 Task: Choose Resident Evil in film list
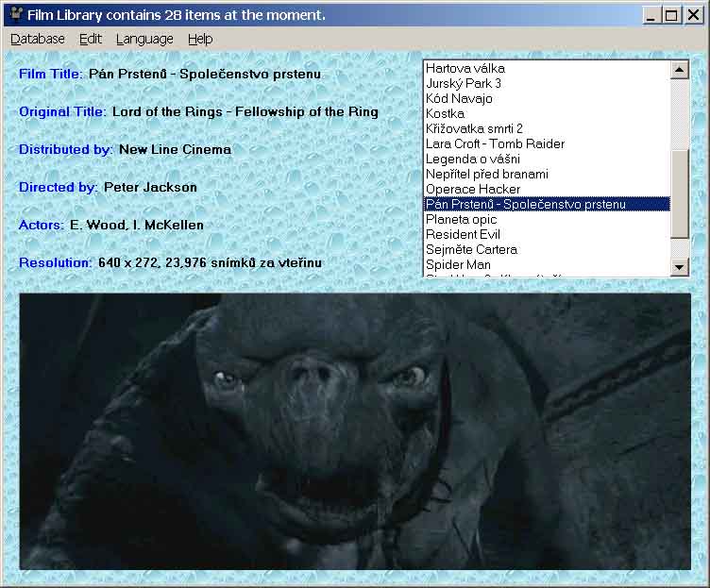click(x=463, y=234)
